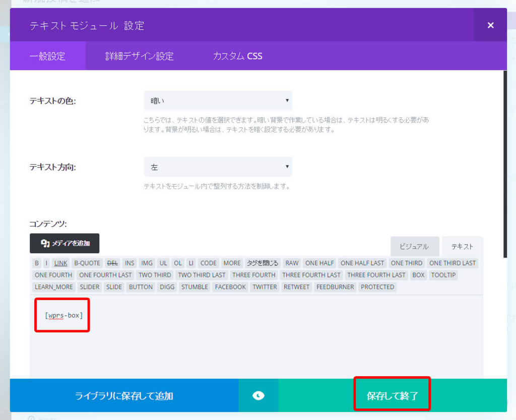Click the DEL quicktag
Screen dimensions: 516x420
[x=112, y=263]
